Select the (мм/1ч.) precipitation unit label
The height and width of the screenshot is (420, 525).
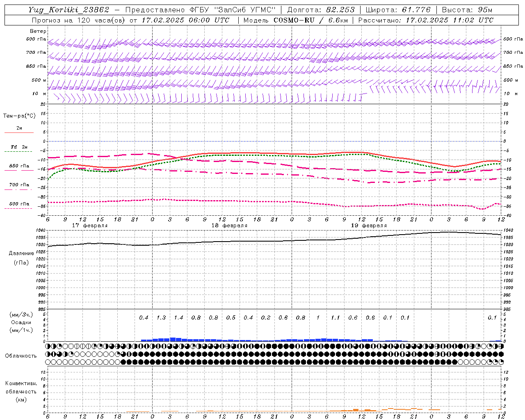pyautogui.click(x=21, y=330)
